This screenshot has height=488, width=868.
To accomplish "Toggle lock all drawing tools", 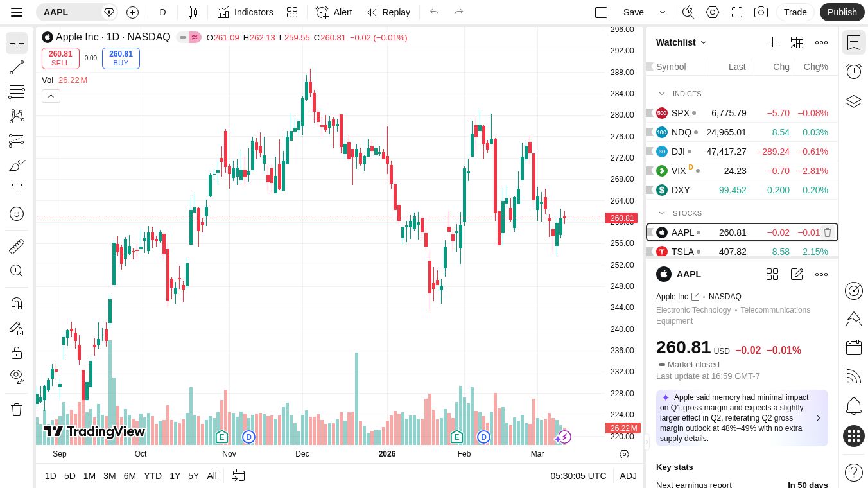I will [x=17, y=353].
